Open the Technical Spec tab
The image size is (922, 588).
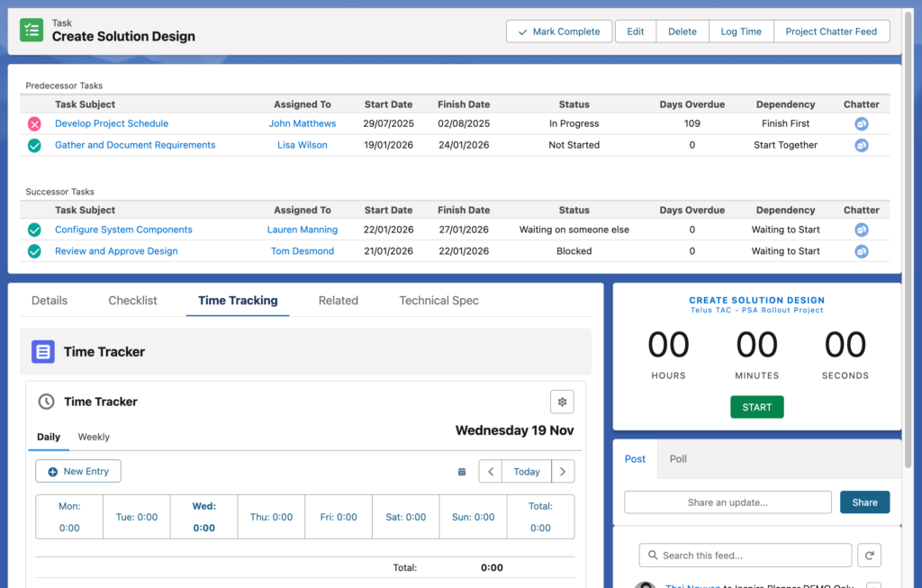(438, 300)
